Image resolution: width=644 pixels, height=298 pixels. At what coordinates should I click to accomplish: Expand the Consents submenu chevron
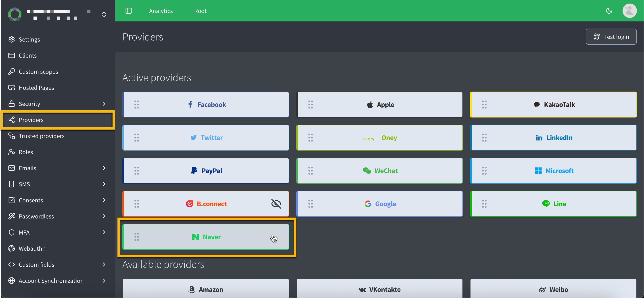coord(104,200)
